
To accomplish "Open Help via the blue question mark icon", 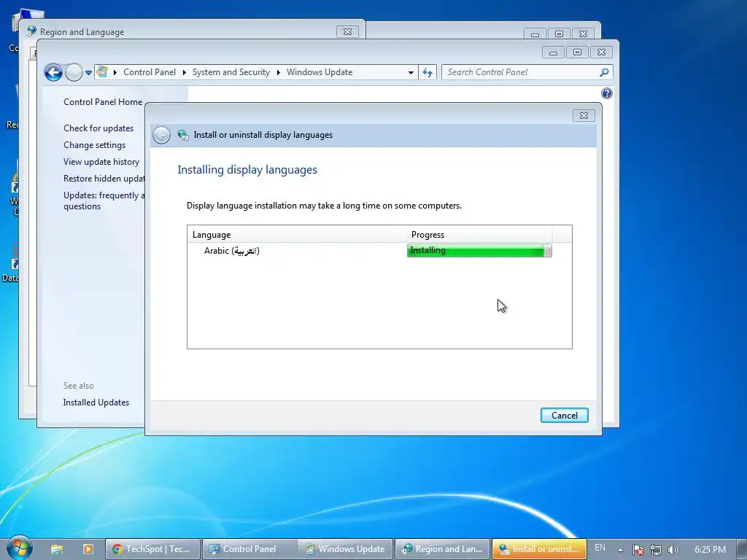I will 606,93.
